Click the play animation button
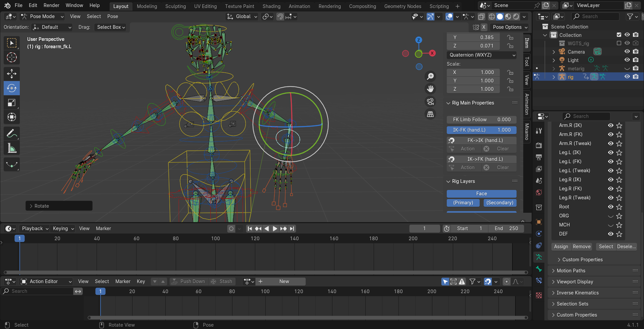Screen dimensions: 644x329 [275, 228]
